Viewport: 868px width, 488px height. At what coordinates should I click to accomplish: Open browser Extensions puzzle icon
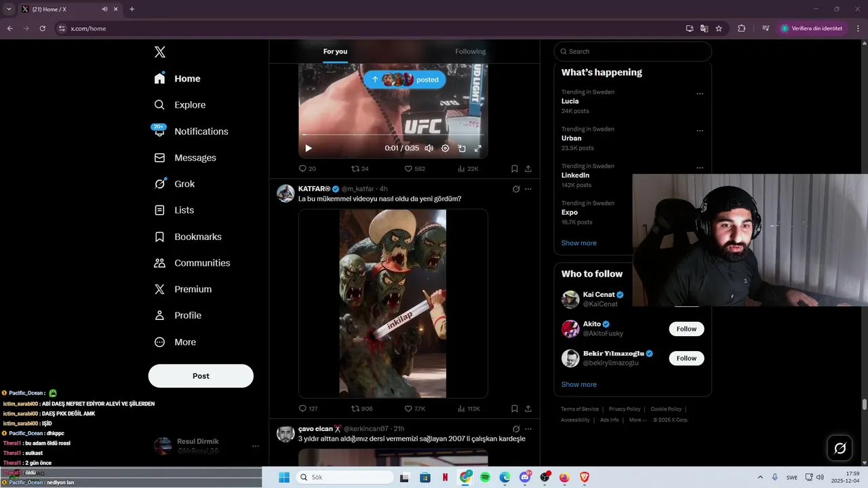point(741,28)
